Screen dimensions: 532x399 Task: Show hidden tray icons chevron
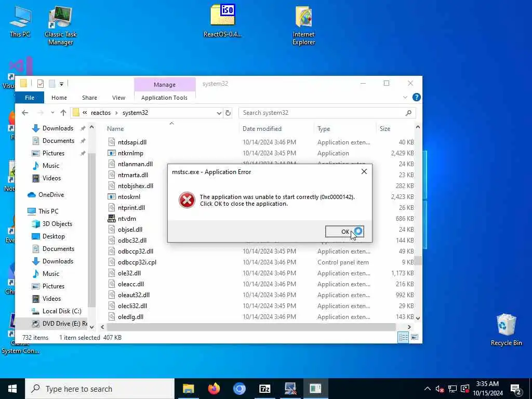[428, 389]
